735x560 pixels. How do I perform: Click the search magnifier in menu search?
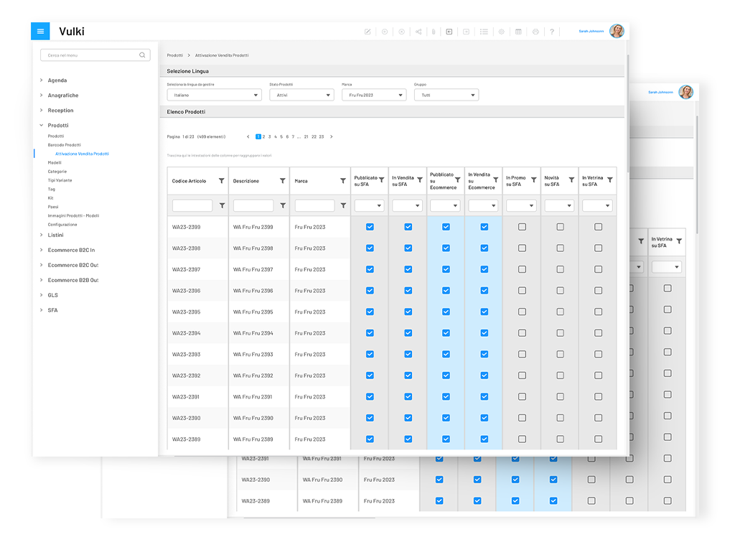coord(142,55)
